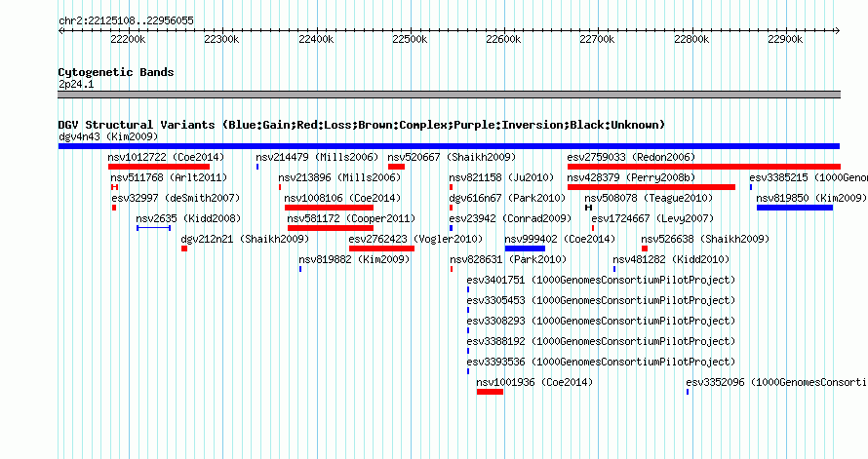The height and width of the screenshot is (459, 868).
Task: Click esv32997 (deSmith2007) label
Action: click(176, 198)
